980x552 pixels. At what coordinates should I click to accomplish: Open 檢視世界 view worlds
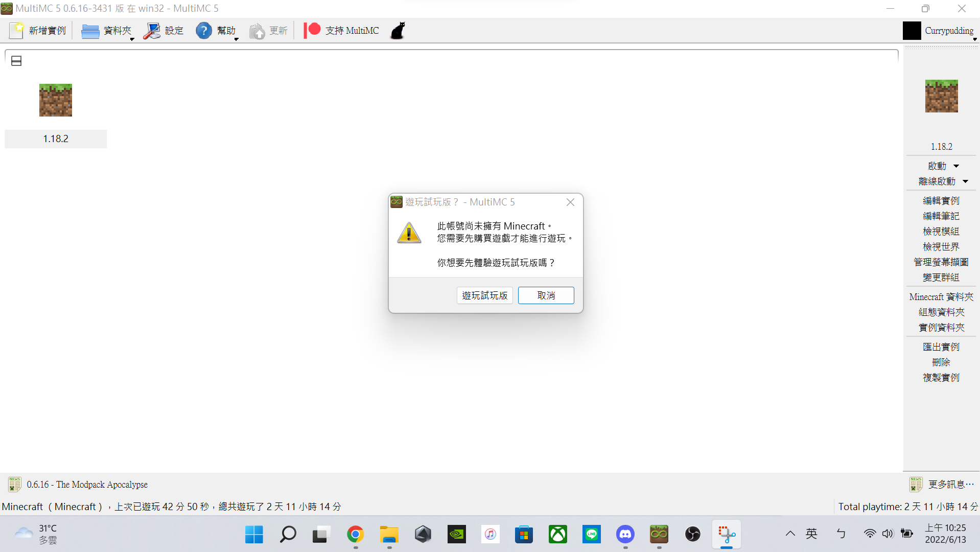pyautogui.click(x=941, y=247)
